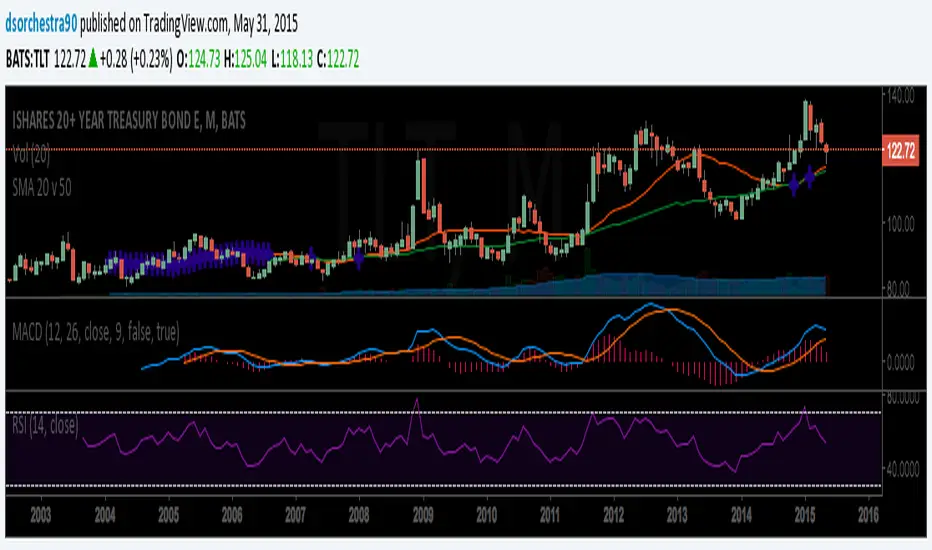Click the 2007 label on time axis
Image resolution: width=932 pixels, height=550 pixels.
[x=295, y=515]
